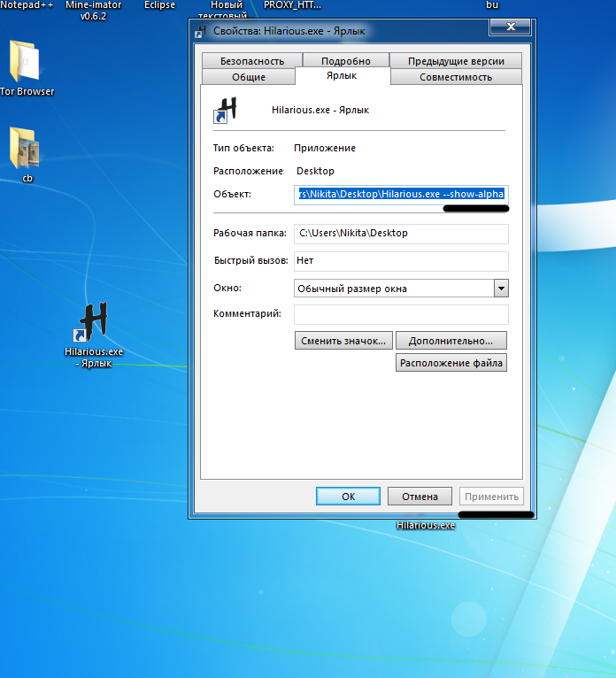Select the Notepad++ desktop shortcut
The width and height of the screenshot is (616, 678).
[27, 5]
